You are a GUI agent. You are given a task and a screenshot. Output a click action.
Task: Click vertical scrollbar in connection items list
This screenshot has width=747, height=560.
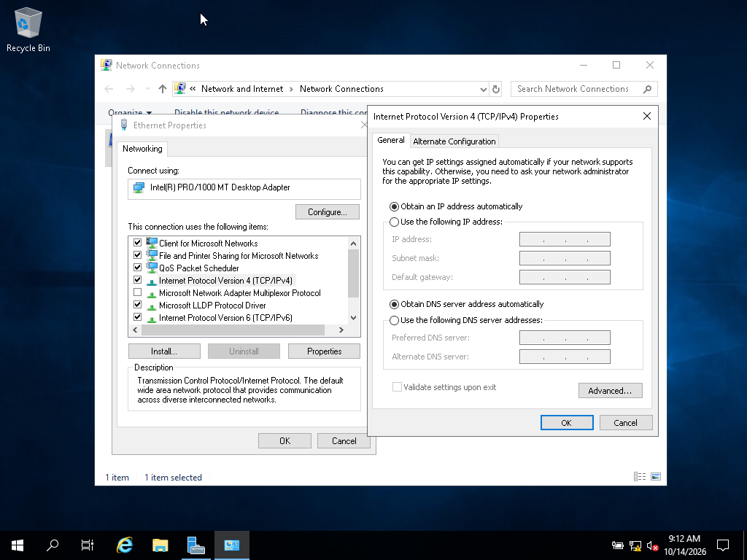(x=353, y=273)
